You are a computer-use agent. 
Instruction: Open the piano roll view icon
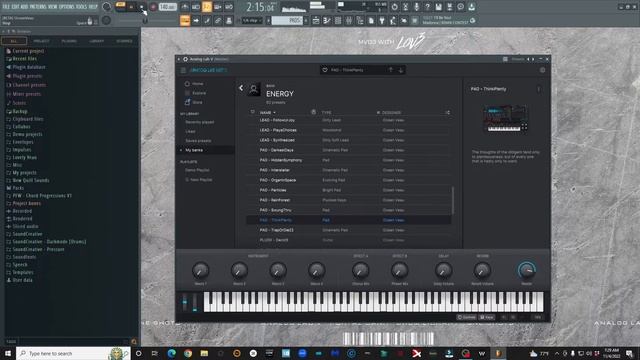coord(327,20)
